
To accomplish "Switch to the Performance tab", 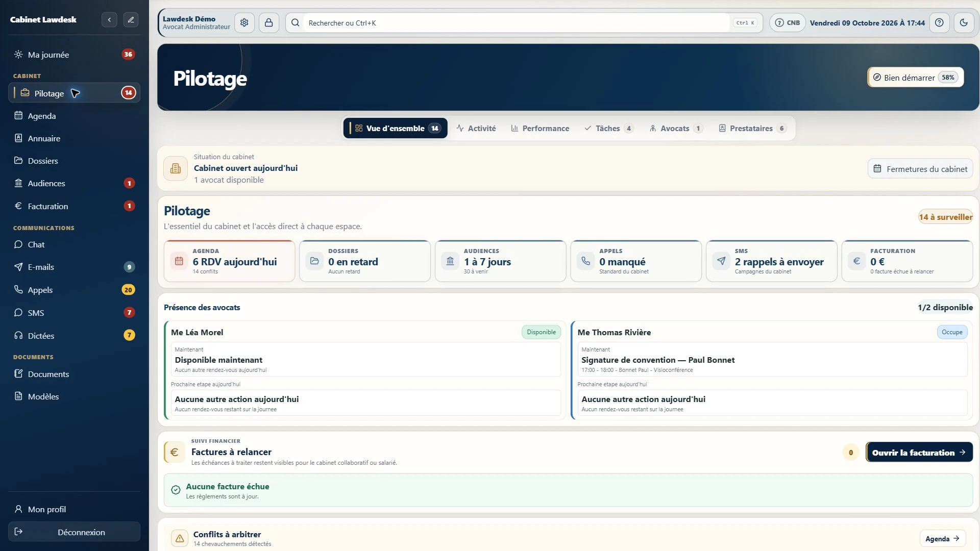I will point(540,129).
